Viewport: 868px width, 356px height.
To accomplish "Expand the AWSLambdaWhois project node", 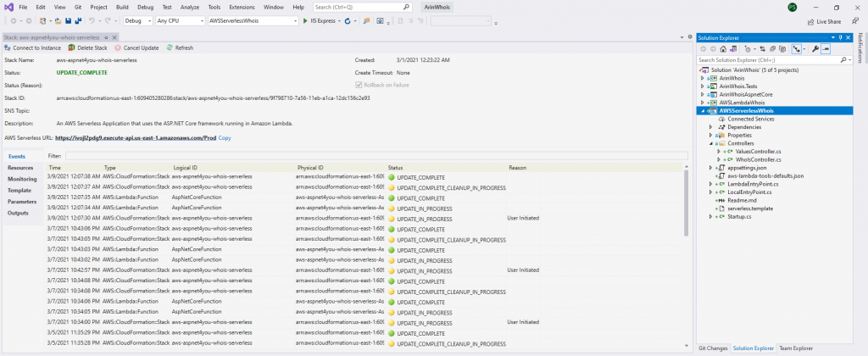I will coord(703,103).
